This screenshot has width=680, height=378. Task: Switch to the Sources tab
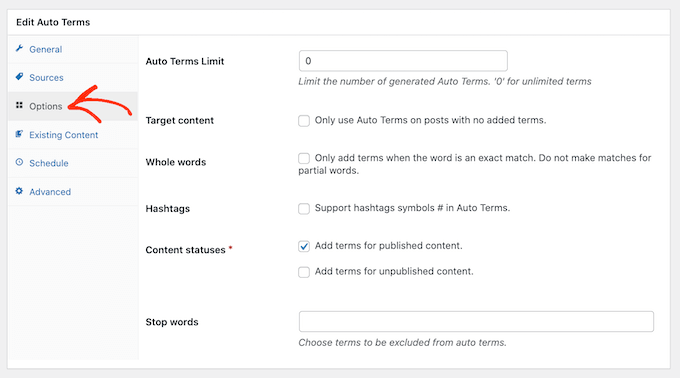click(73, 78)
